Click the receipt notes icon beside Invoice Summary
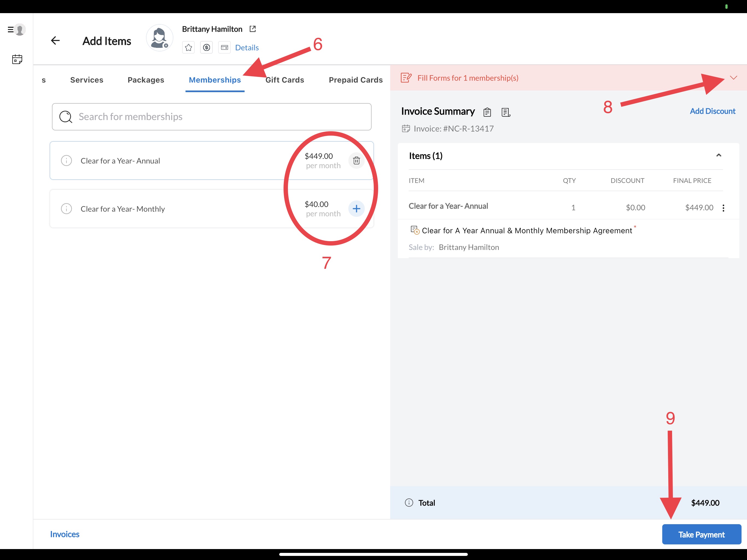Viewport: 747px width, 560px height. coord(506,112)
